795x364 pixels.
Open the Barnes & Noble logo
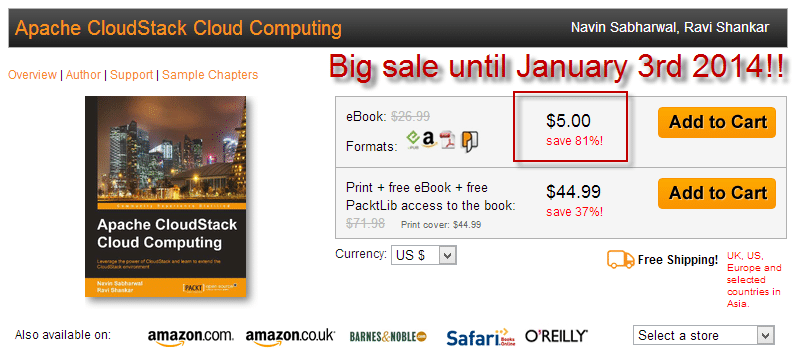[388, 336]
